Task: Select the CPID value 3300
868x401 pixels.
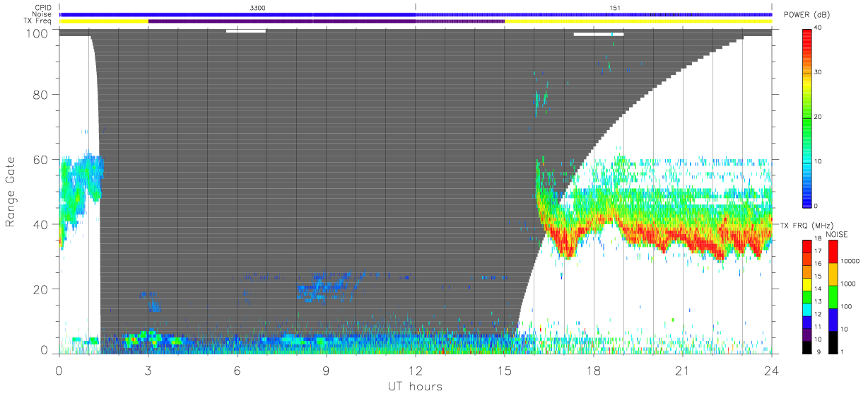Action: [x=257, y=8]
